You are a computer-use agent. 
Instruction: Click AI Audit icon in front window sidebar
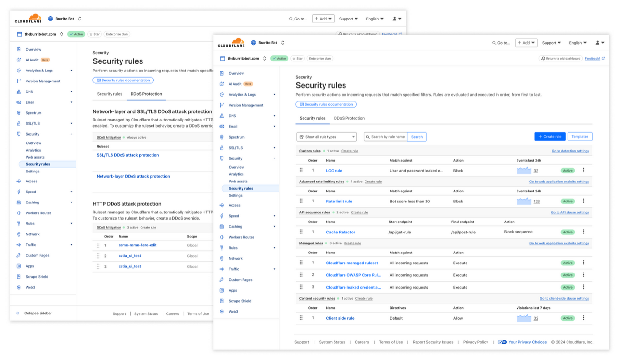coord(222,84)
